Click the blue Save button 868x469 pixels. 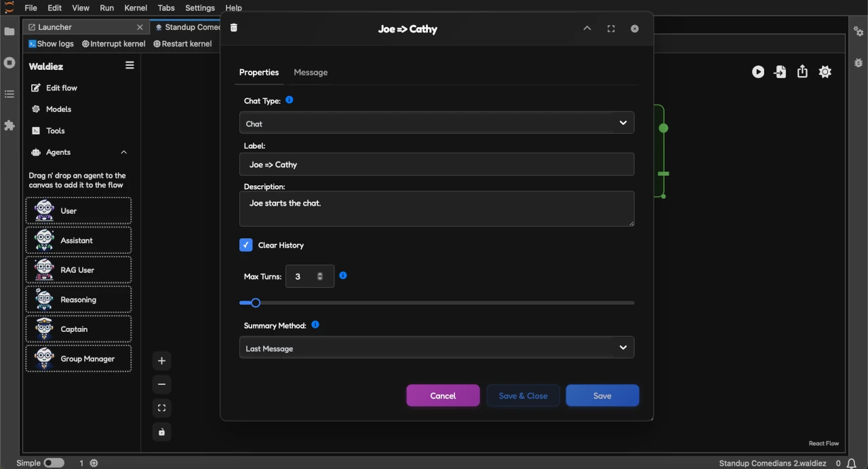(602, 396)
